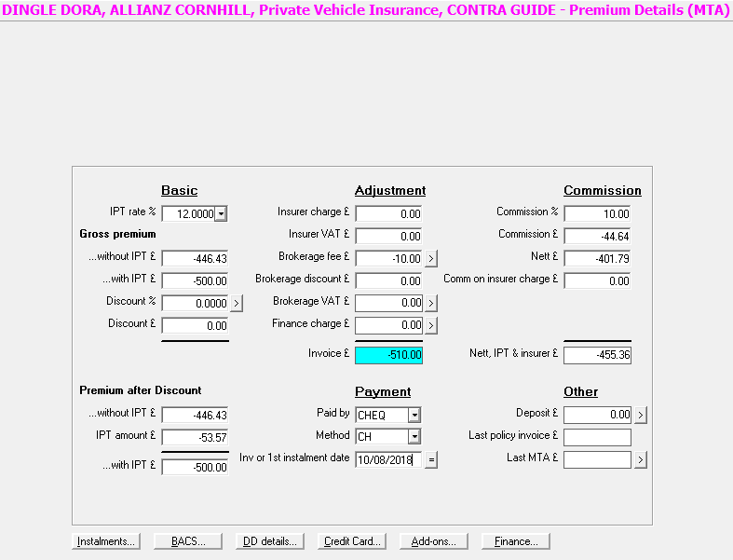Click Gross premium without IPT field
This screenshot has width=733, height=560.
195,258
